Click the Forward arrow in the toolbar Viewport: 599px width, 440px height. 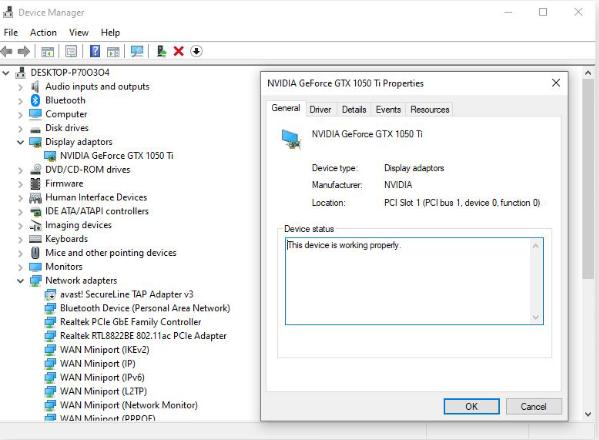(x=24, y=51)
